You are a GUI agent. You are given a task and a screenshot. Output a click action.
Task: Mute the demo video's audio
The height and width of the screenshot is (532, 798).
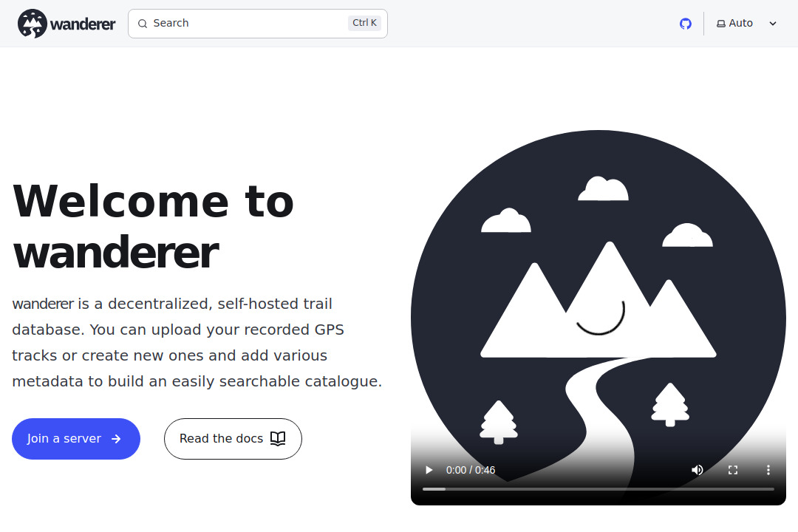click(x=698, y=470)
